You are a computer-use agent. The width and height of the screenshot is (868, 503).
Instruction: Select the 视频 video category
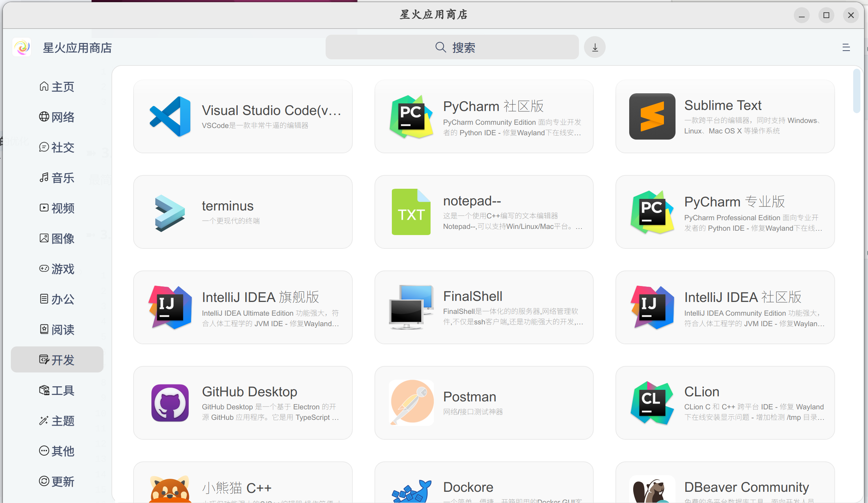click(x=57, y=208)
